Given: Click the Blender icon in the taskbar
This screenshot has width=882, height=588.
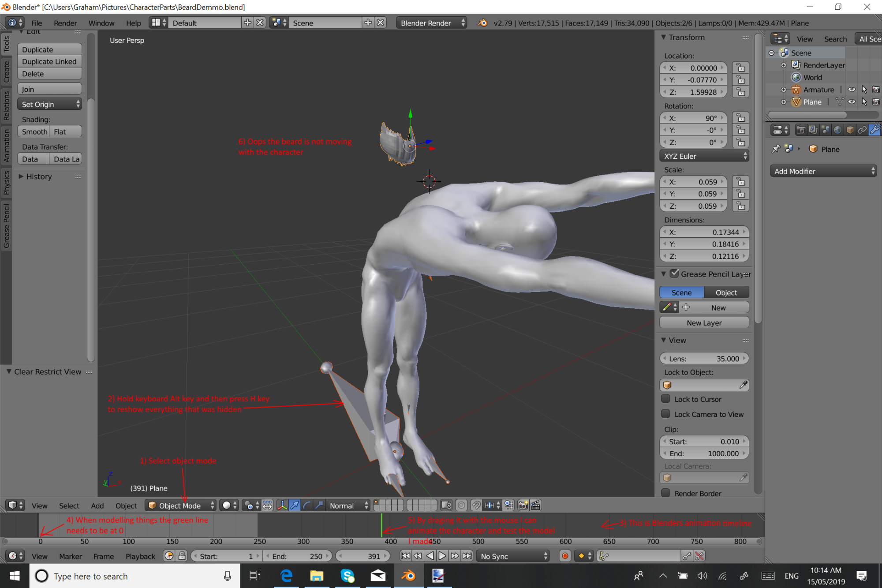Looking at the screenshot, I should [x=408, y=576].
